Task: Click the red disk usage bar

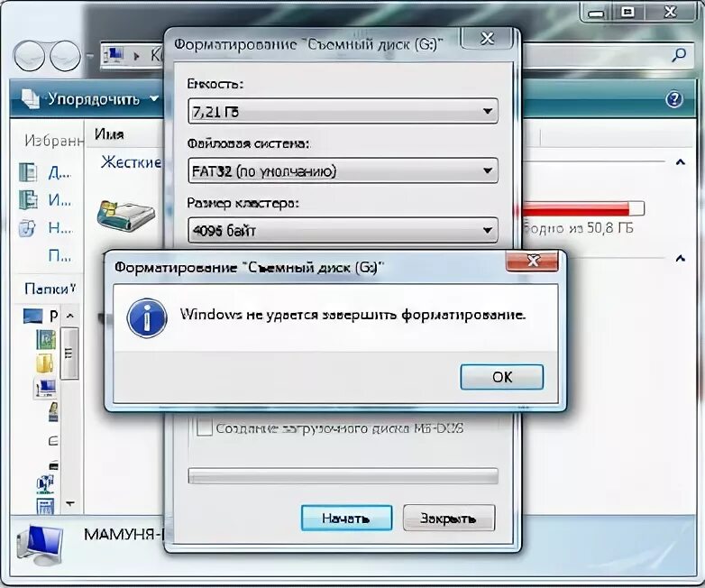Action: click(x=582, y=208)
